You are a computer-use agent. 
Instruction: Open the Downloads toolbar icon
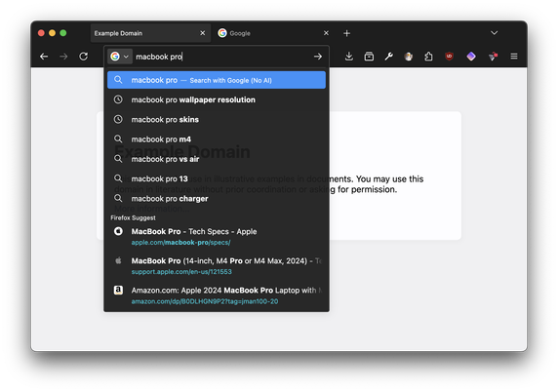point(349,57)
